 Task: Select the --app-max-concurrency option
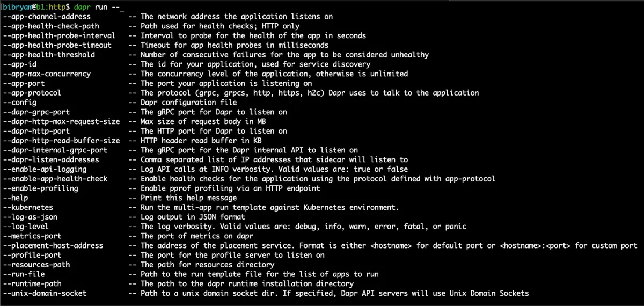[47, 74]
